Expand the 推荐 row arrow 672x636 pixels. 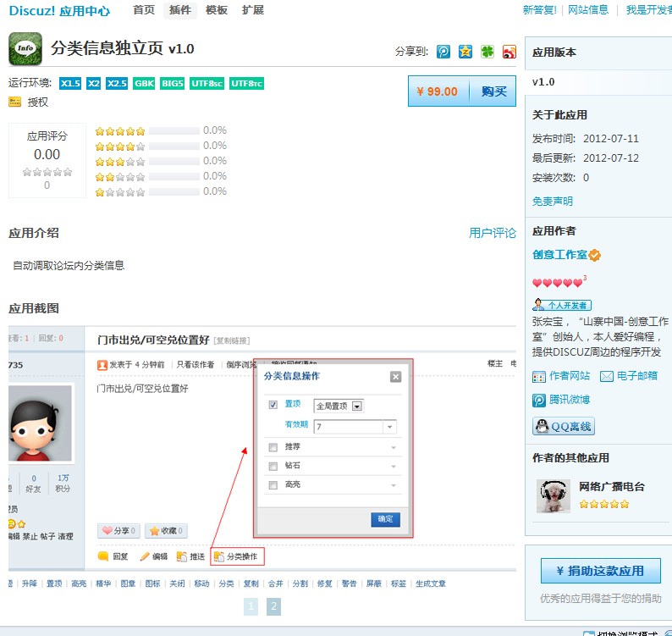point(393,448)
